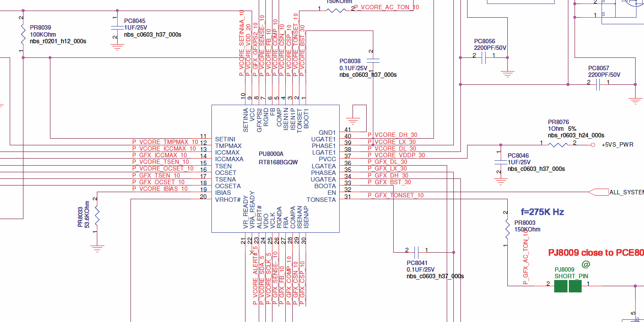This screenshot has height=322, width=644.
Task: Click the ground symbol under PR8033
Action: point(97,249)
